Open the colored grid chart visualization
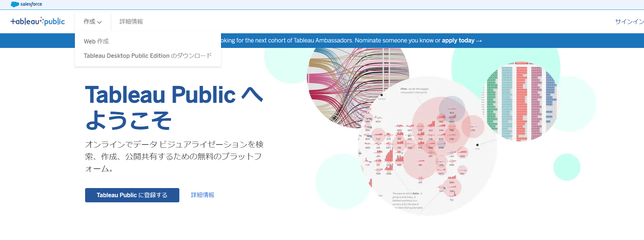 click(521, 102)
